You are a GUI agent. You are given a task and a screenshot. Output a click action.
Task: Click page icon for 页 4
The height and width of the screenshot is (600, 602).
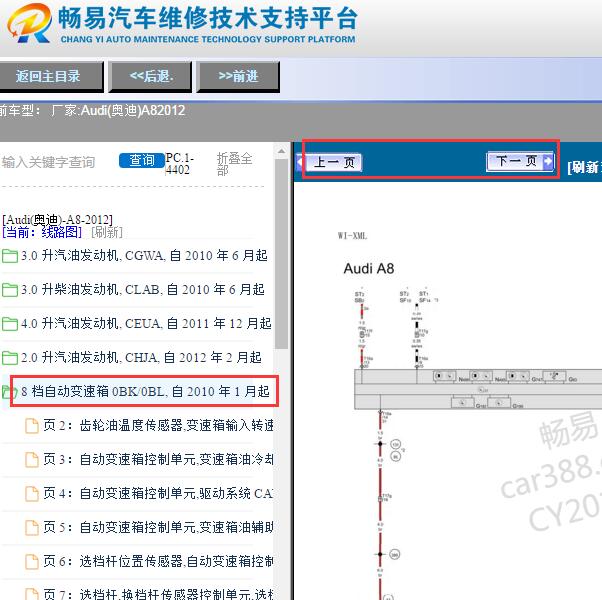coord(32,494)
